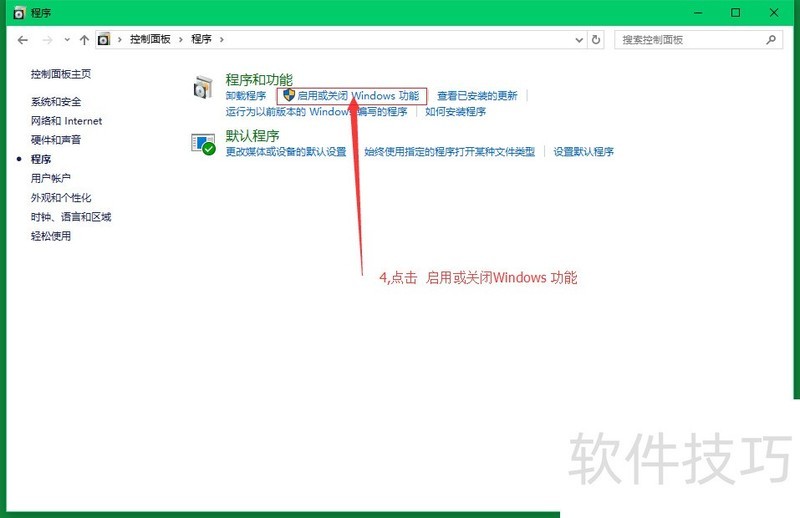
Task: Expand the chevron after 程序 breadcrumb
Action: pos(221,39)
